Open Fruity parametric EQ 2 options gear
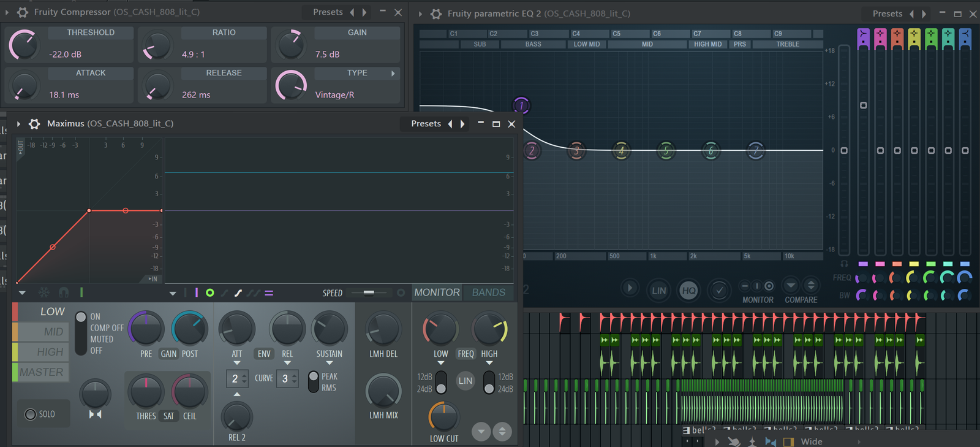 [436, 13]
